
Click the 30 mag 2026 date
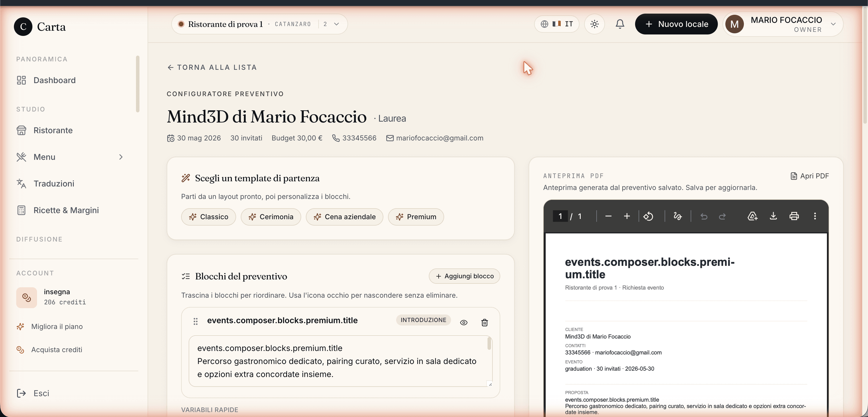pyautogui.click(x=199, y=138)
